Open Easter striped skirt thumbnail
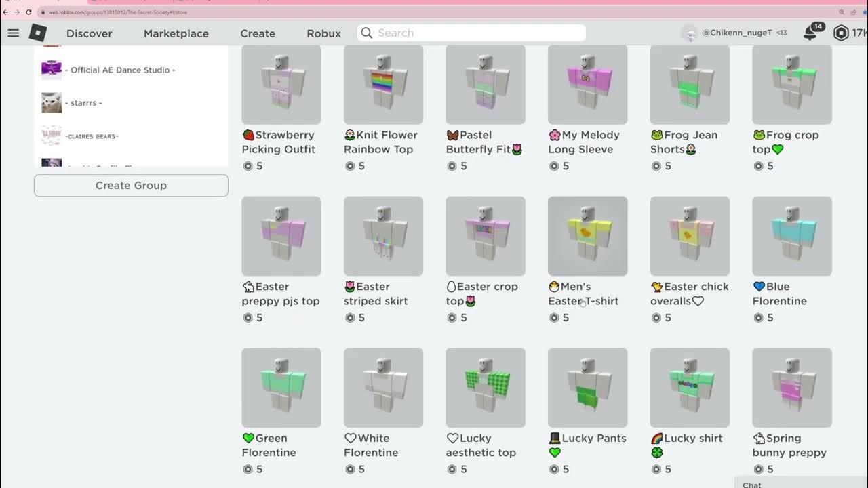 tap(384, 236)
